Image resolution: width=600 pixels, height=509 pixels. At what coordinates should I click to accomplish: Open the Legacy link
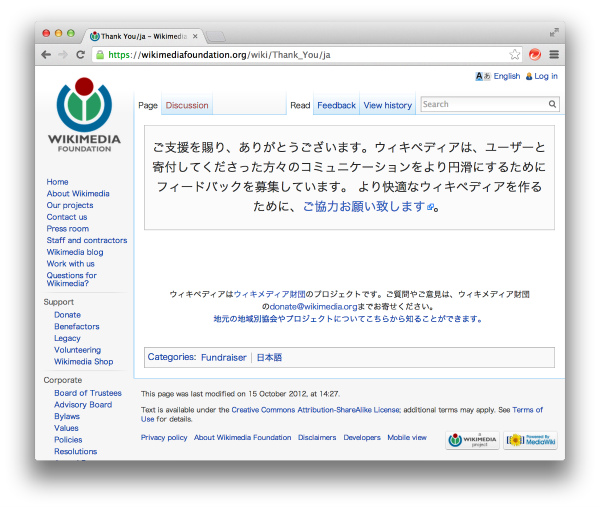pos(67,338)
